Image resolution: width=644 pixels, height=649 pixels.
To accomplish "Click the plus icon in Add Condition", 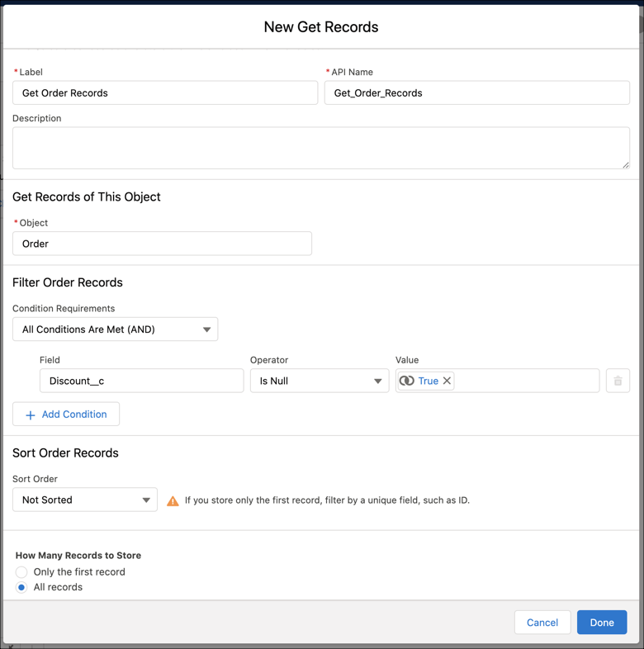I will [x=31, y=415].
